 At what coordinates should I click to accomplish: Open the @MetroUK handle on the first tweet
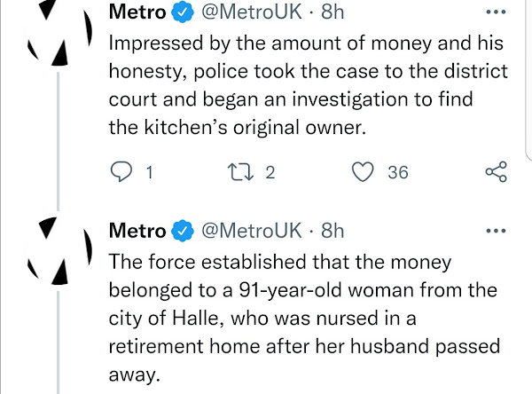point(250,14)
